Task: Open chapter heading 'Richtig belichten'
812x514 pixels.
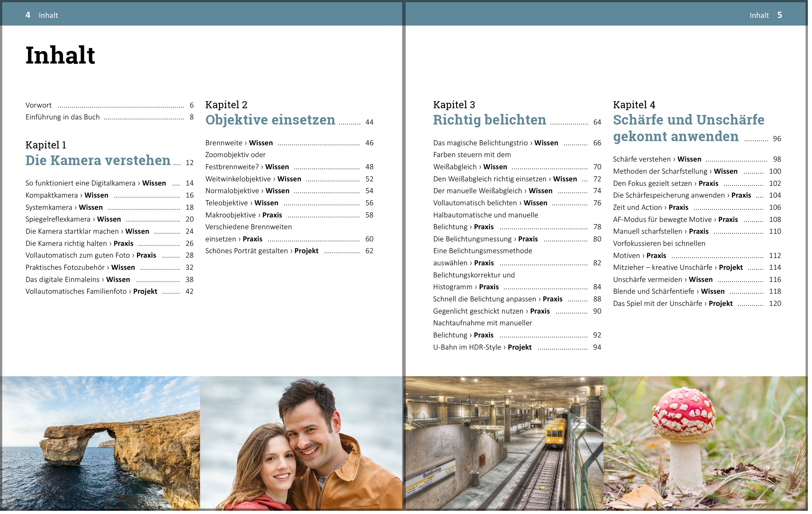Action: (x=489, y=120)
